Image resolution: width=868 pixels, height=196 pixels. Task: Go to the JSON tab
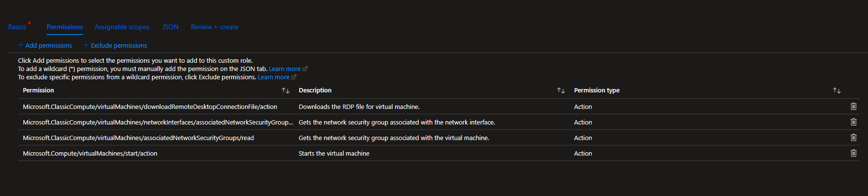tap(170, 27)
